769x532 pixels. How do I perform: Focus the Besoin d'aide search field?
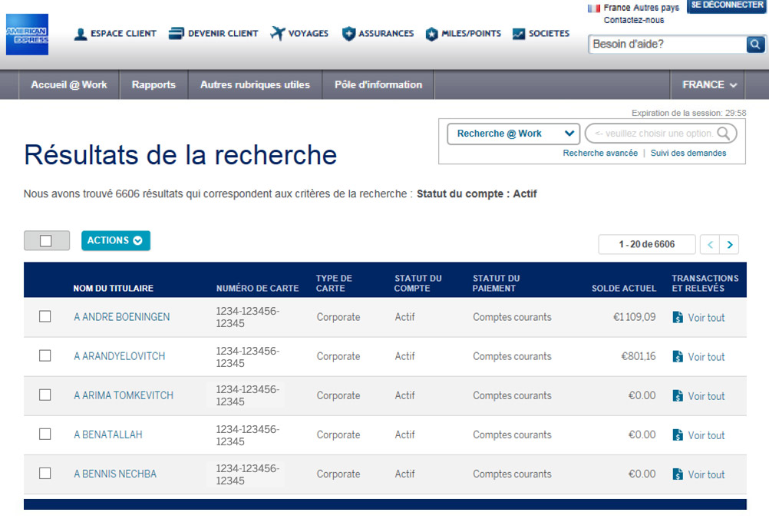coord(667,45)
